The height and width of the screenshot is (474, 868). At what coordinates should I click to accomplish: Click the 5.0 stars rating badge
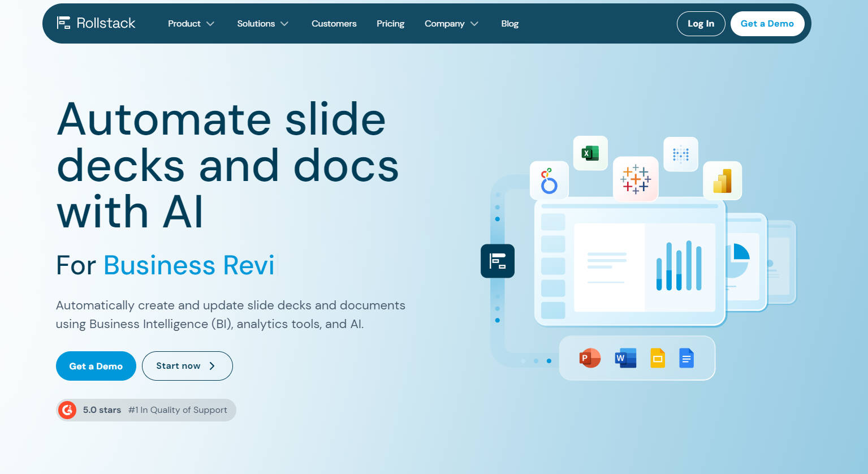click(102, 410)
